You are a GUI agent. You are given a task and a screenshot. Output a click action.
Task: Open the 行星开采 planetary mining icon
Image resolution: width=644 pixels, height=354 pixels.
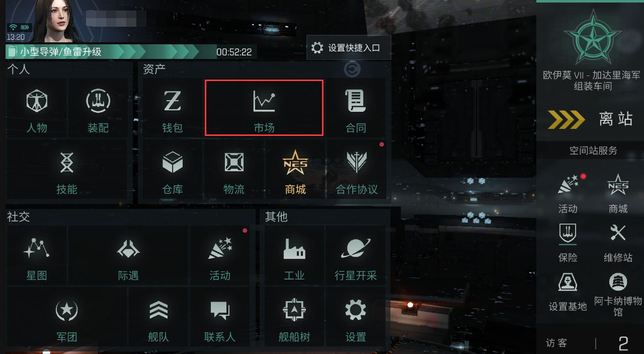click(x=356, y=255)
